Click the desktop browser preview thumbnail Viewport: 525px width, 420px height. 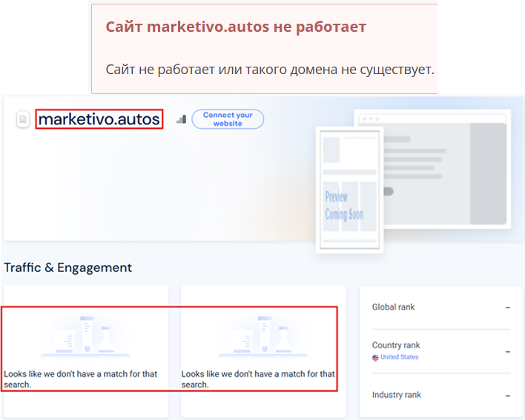tap(447, 169)
